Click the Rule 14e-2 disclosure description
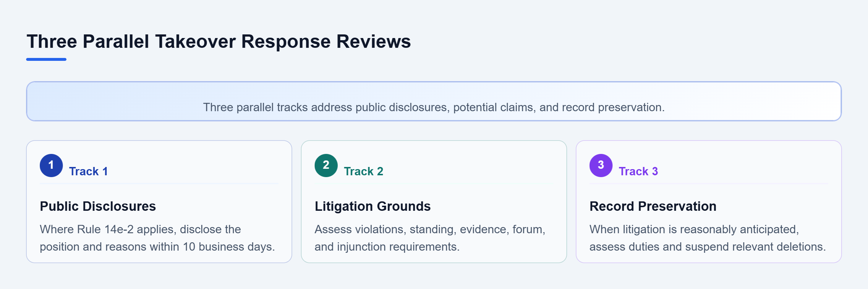This screenshot has width=868, height=289. [157, 238]
